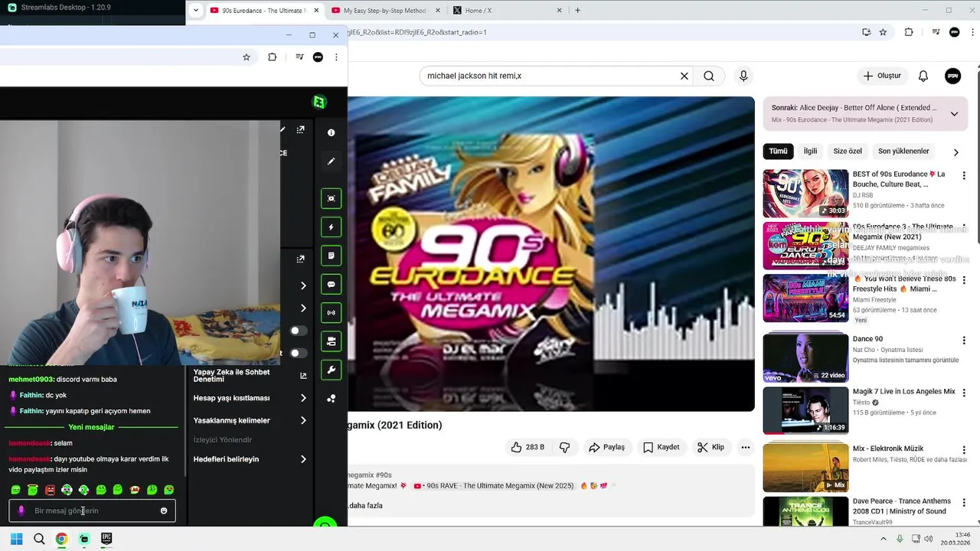Viewport: 980px width, 551px height.
Task: Click the emoji picker in the chat input
Action: pyautogui.click(x=164, y=510)
